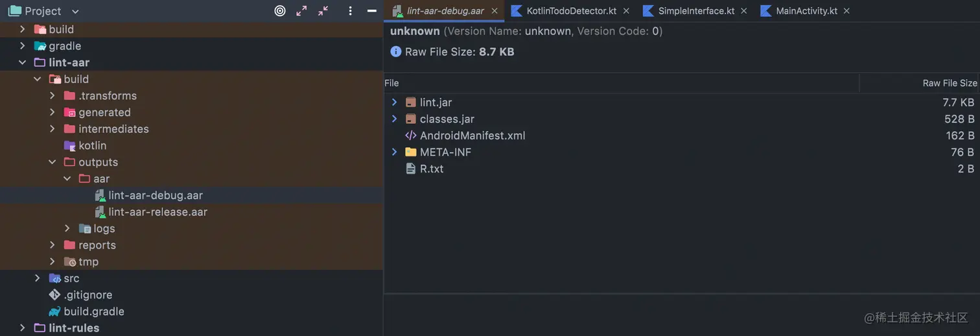Close the KotlinTodoDetector.kt tab

[x=626, y=11]
